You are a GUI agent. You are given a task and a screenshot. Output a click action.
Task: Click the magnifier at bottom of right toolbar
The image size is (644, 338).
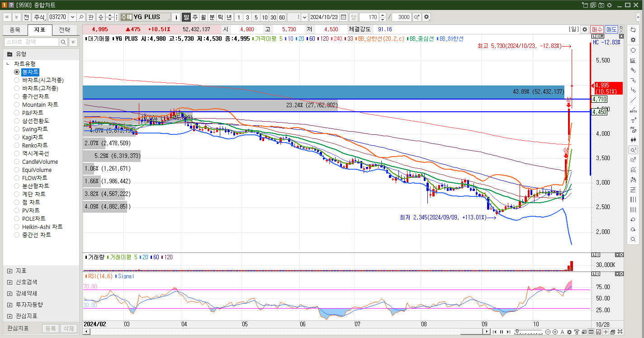pyautogui.click(x=633, y=239)
